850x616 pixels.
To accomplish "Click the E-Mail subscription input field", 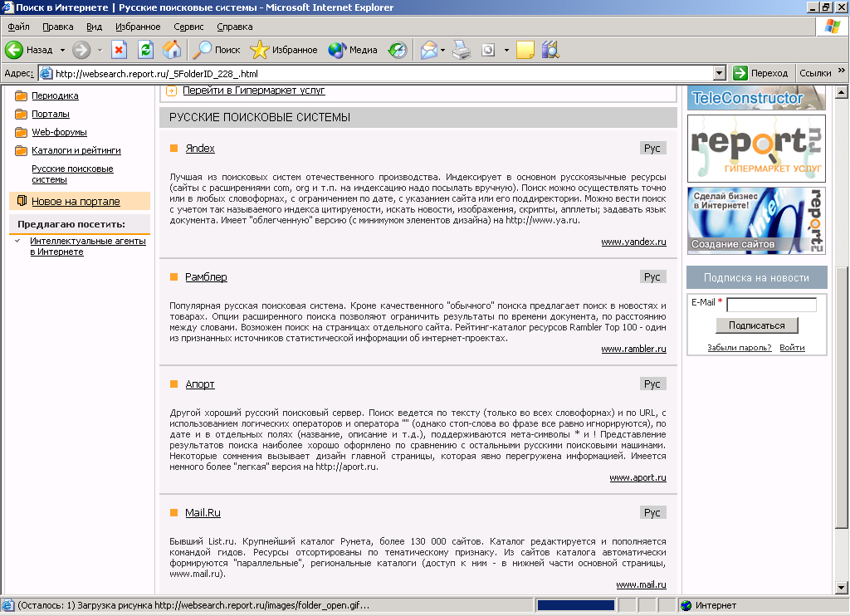I will click(771, 305).
